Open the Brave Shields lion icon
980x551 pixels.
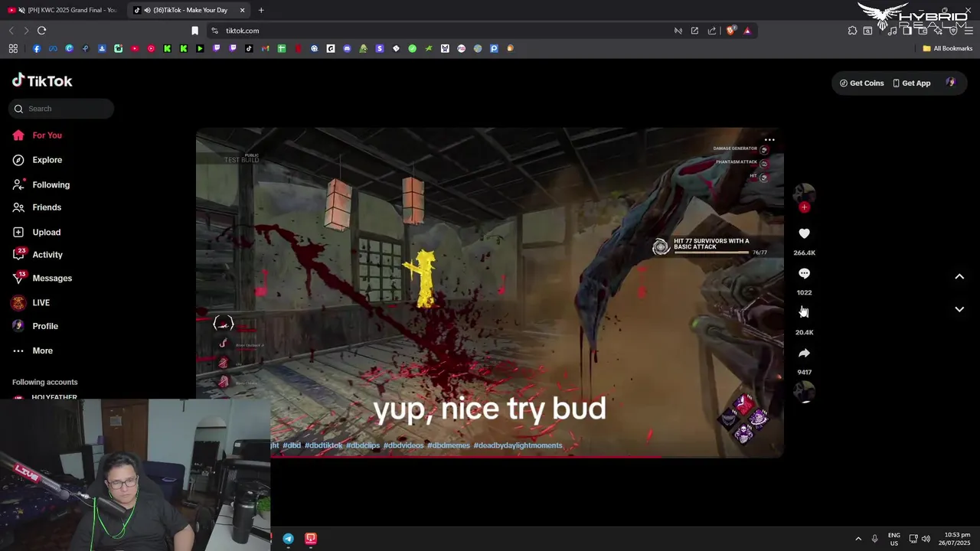[x=730, y=31]
